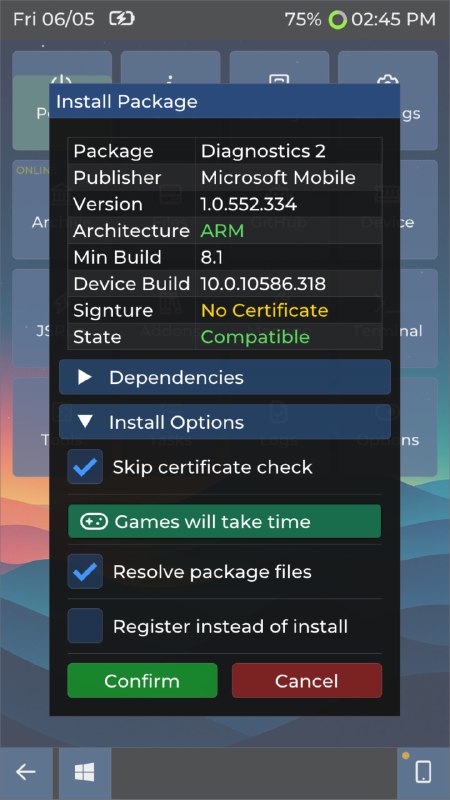Click the green ring indicator beside the clock

point(338,20)
